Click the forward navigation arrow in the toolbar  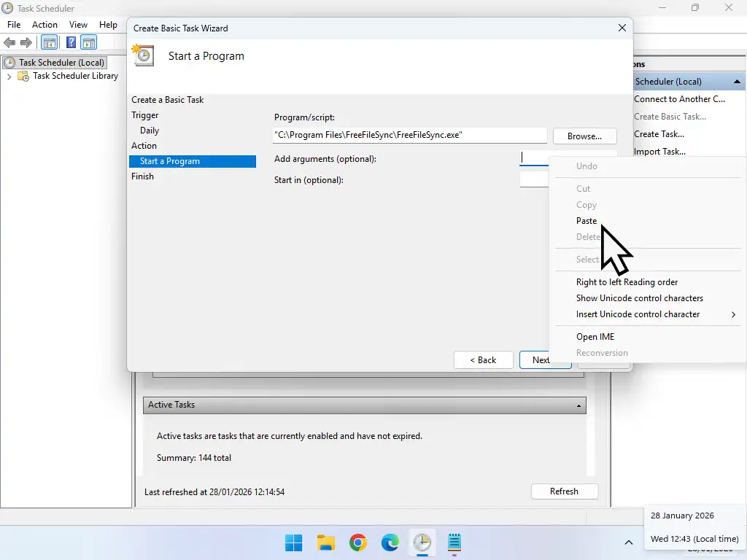27,42
